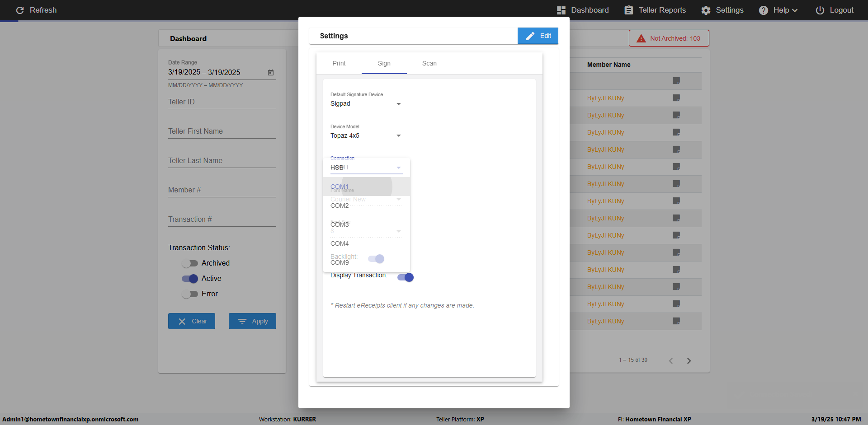
Task: Open the Date Range calendar picker icon
Action: click(271, 72)
